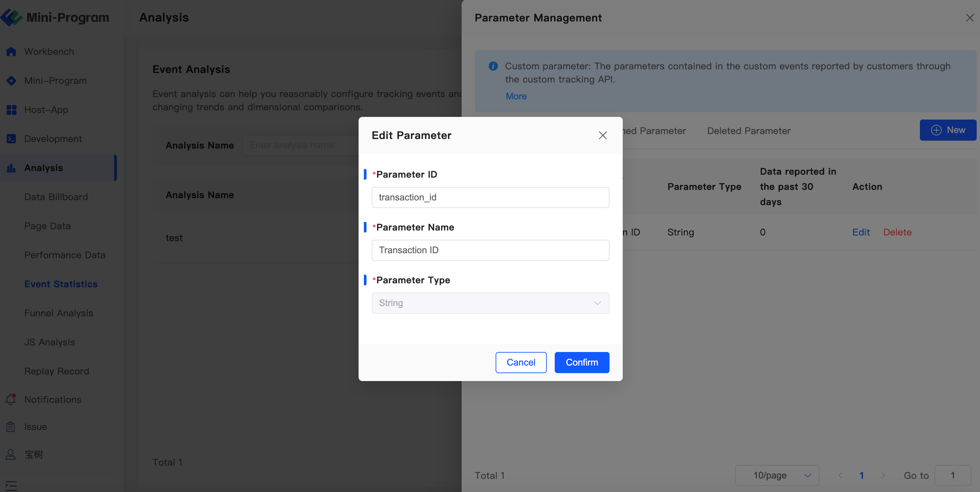Image resolution: width=980 pixels, height=492 pixels.
Task: Click the Enter analysis name search field
Action: coord(300,145)
